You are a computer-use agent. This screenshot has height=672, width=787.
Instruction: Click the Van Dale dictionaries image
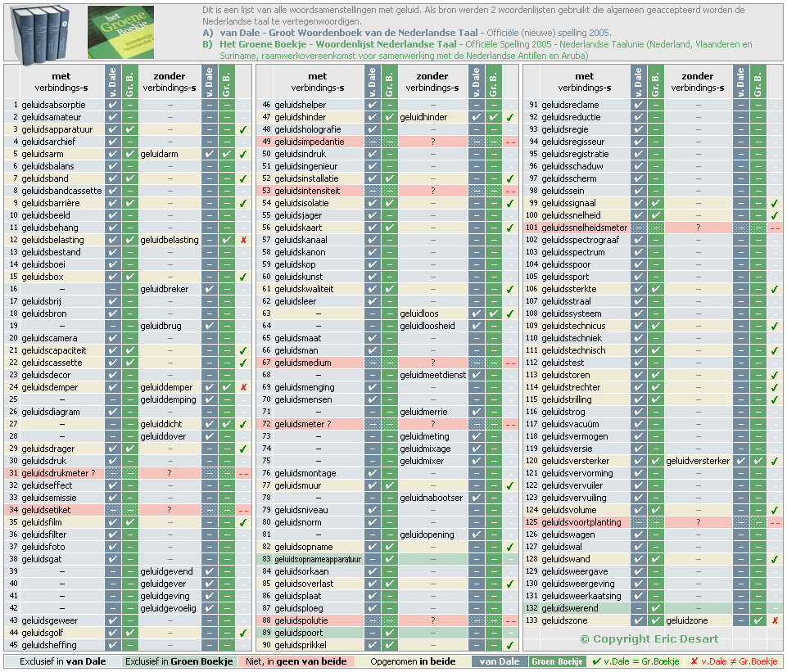43,33
